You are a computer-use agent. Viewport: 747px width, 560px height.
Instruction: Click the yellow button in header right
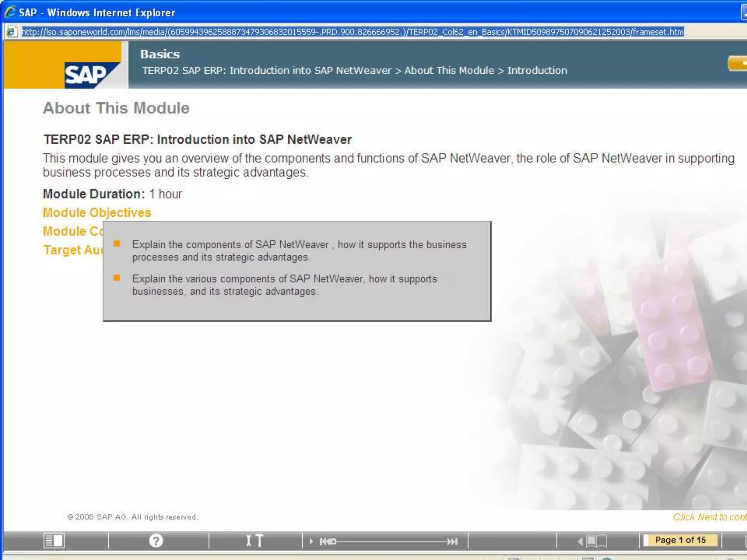coord(738,63)
